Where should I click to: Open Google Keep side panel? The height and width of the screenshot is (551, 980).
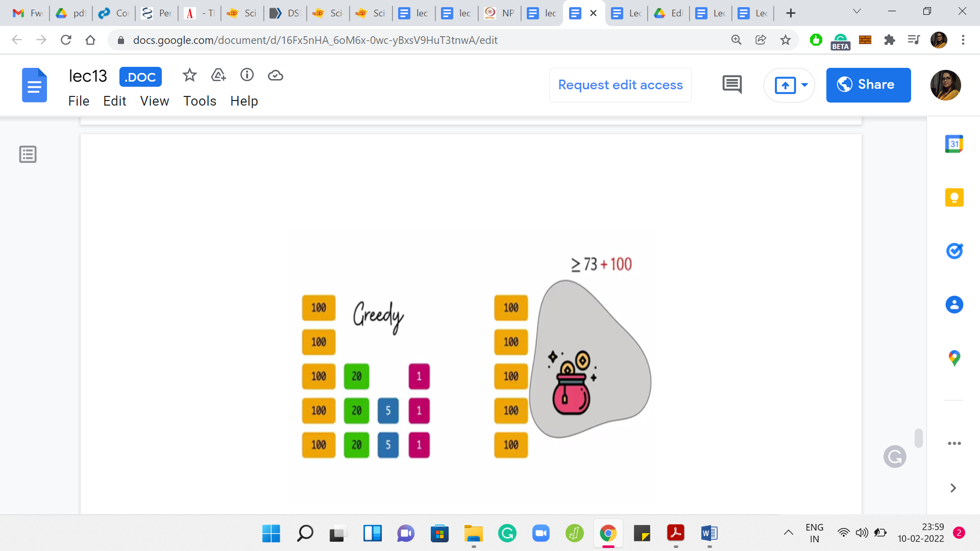[954, 197]
